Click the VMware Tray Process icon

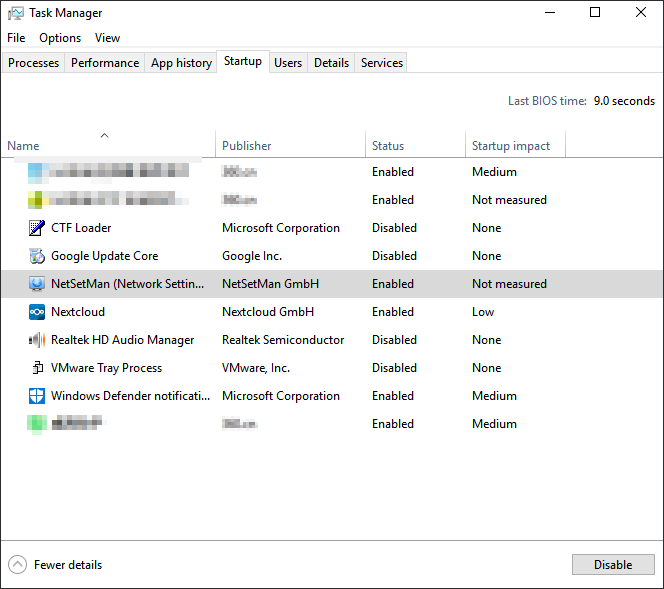(37, 368)
